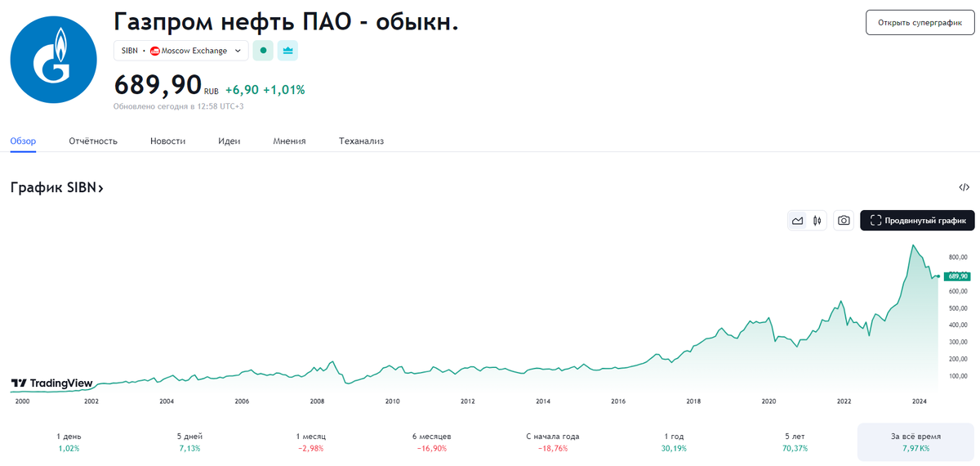Switch to candlestick chart icon
Image resolution: width=980 pixels, height=466 pixels.
[817, 221]
